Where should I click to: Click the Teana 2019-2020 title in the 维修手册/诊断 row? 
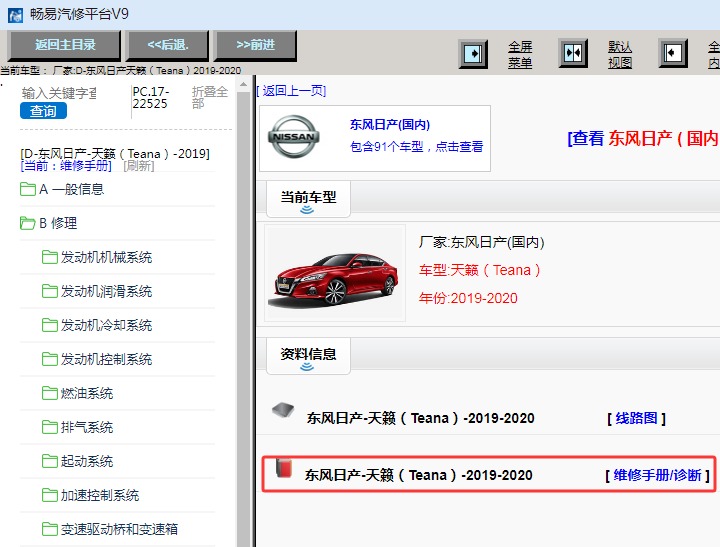(x=419, y=475)
